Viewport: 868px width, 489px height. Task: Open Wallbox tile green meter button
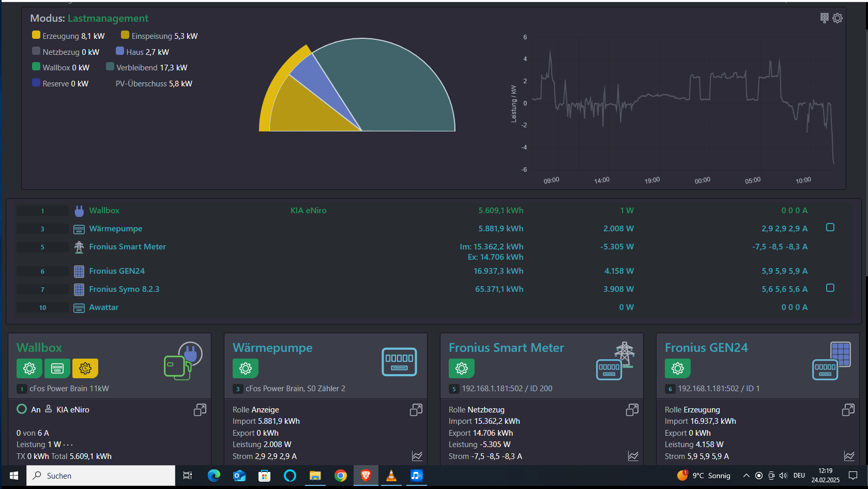coord(57,368)
